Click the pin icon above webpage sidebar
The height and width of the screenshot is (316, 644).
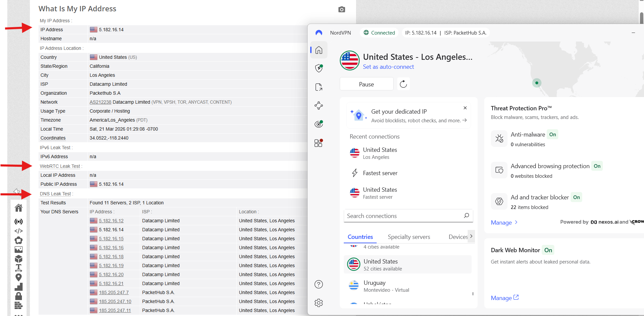coord(17,191)
